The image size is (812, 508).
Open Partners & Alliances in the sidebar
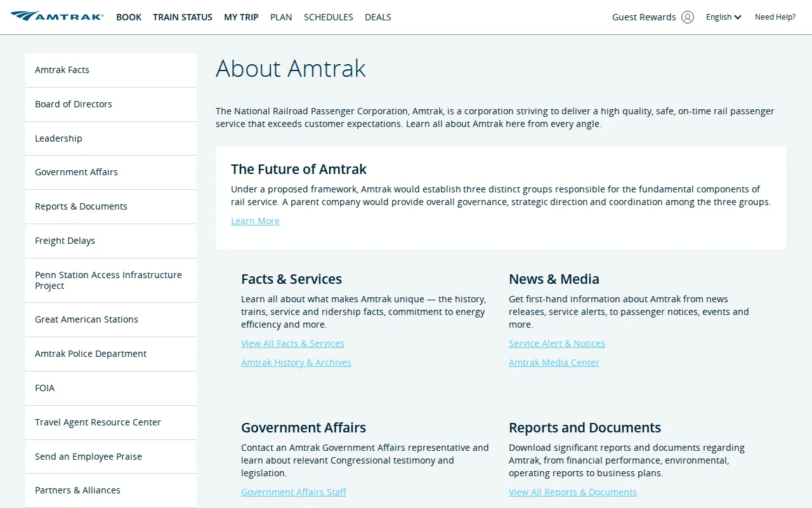point(111,490)
